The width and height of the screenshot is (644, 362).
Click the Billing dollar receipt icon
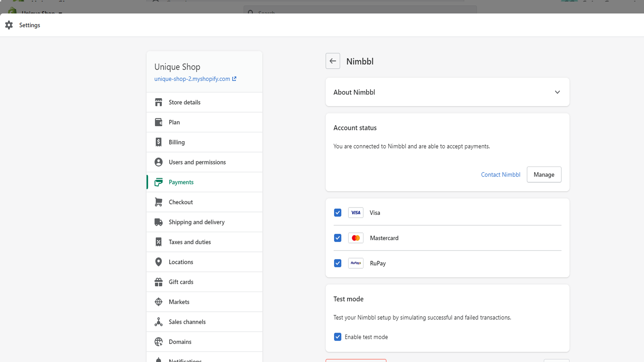click(159, 142)
